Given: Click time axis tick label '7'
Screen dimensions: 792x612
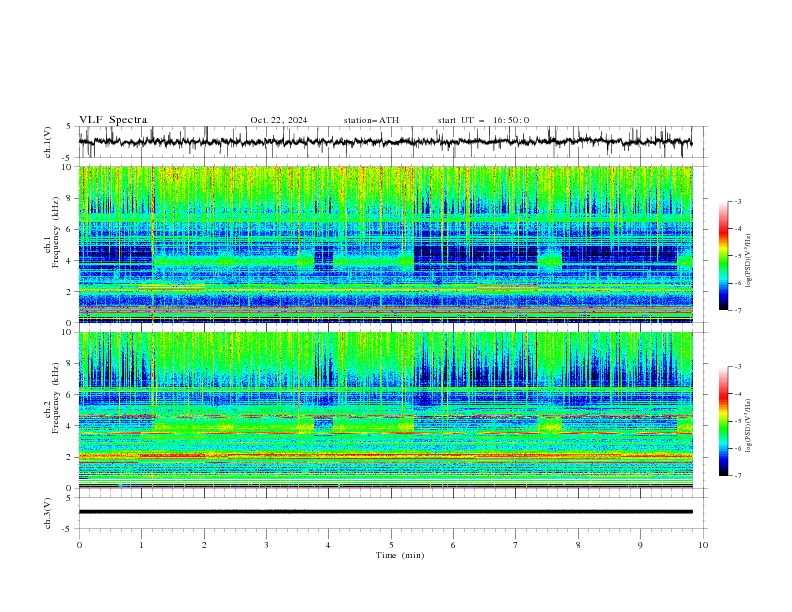Looking at the screenshot, I should (x=516, y=545).
